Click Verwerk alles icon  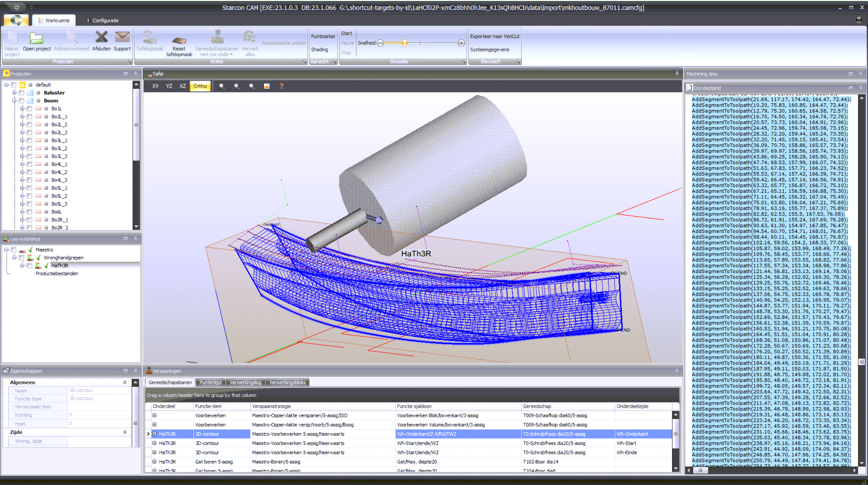[x=250, y=37]
